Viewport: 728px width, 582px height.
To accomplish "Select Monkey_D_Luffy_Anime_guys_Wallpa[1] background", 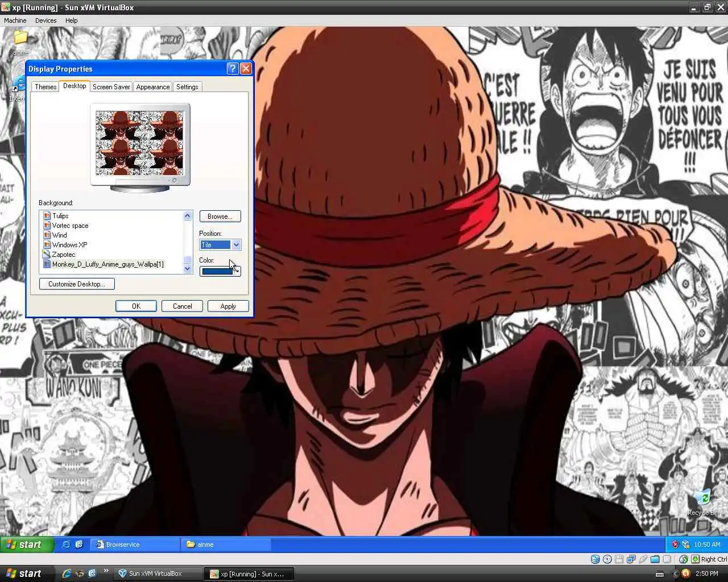I will pyautogui.click(x=113, y=264).
